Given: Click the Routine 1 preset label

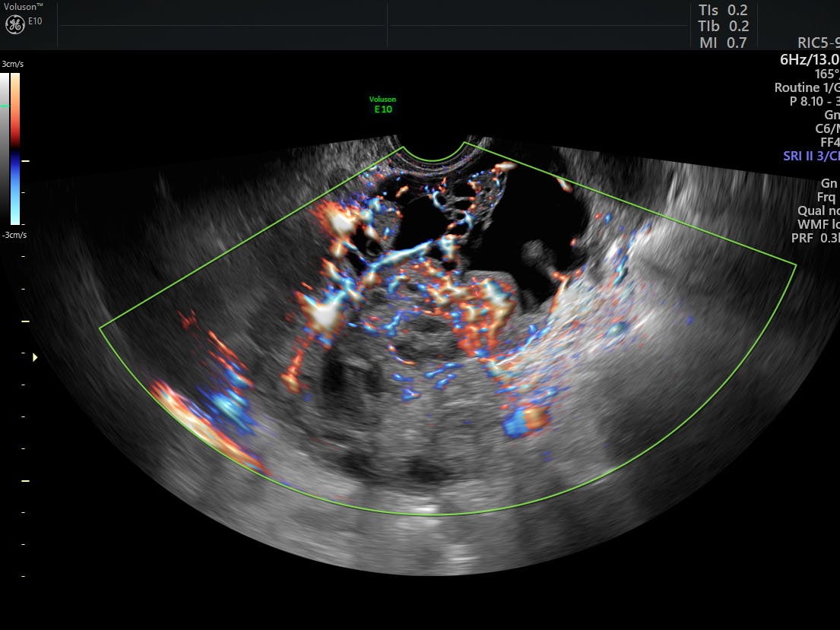Looking at the screenshot, I should pos(807,87).
